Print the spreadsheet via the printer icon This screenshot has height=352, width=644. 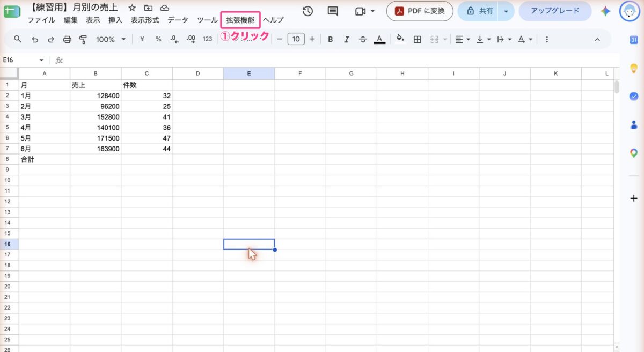point(67,39)
